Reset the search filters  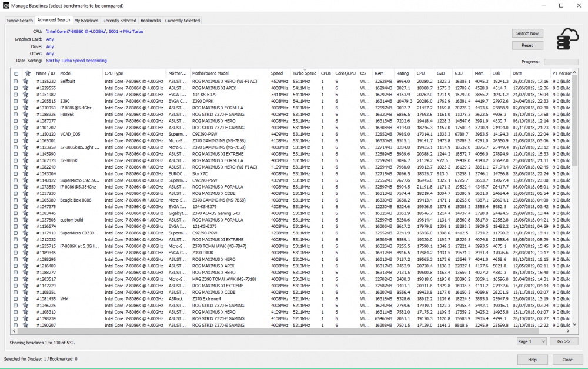(x=527, y=45)
